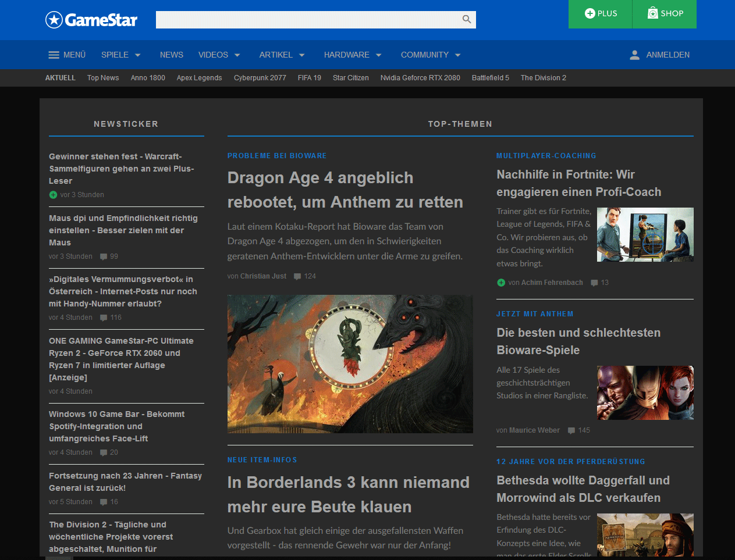Open author Christian Just's profile link

coord(263,276)
